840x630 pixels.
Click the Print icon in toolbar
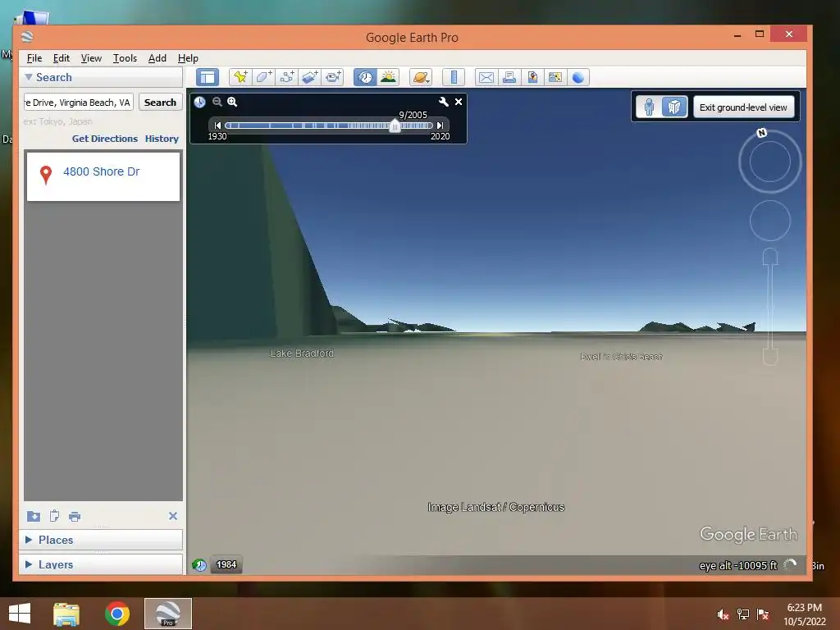pos(509,77)
